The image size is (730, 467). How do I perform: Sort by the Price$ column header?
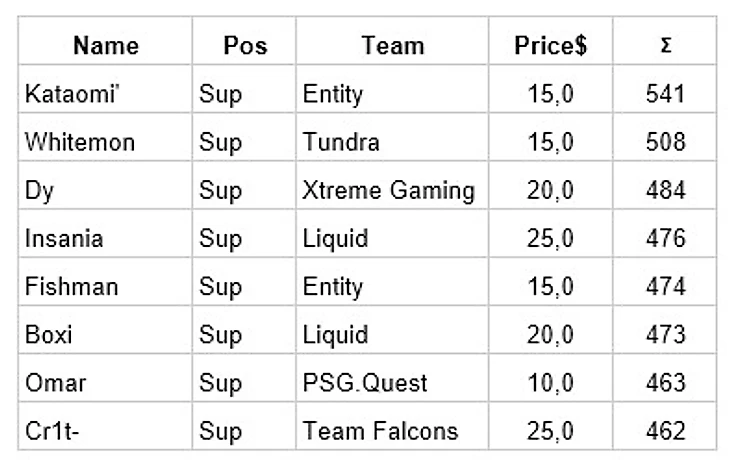(550, 45)
